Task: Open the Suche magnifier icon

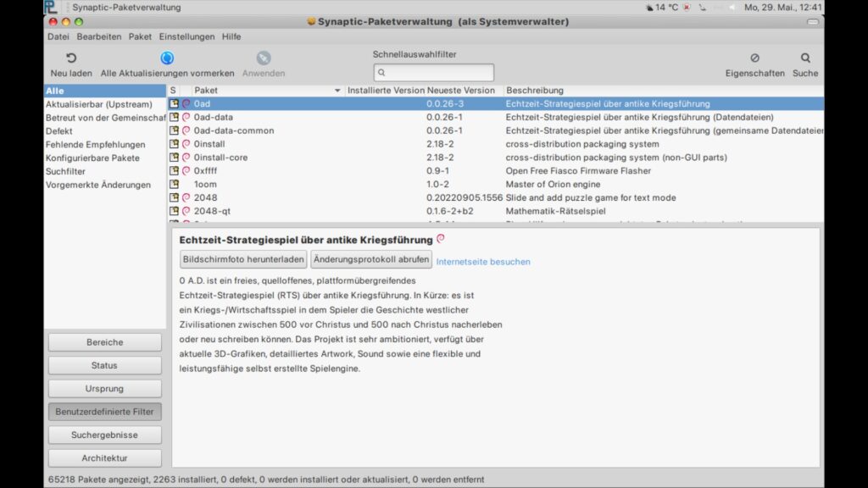Action: (805, 58)
